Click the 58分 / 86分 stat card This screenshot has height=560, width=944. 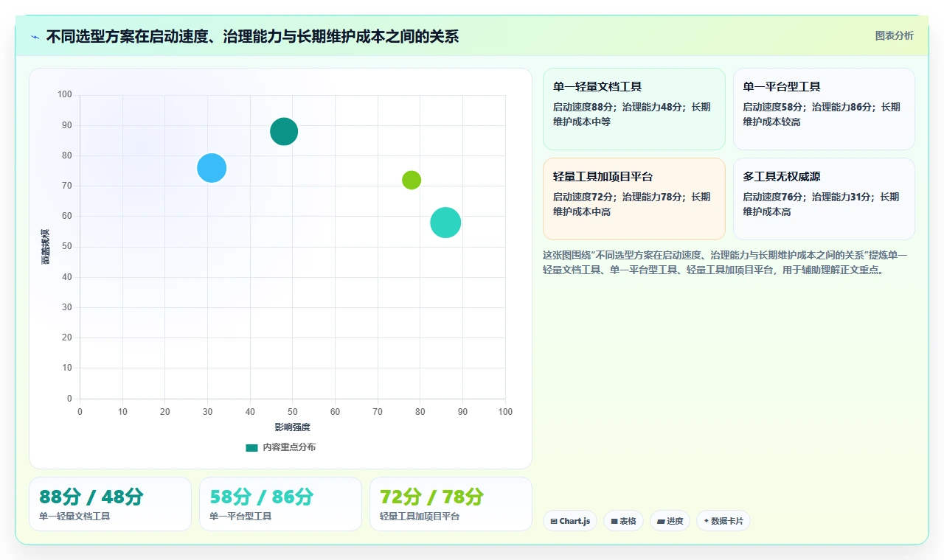pos(280,504)
